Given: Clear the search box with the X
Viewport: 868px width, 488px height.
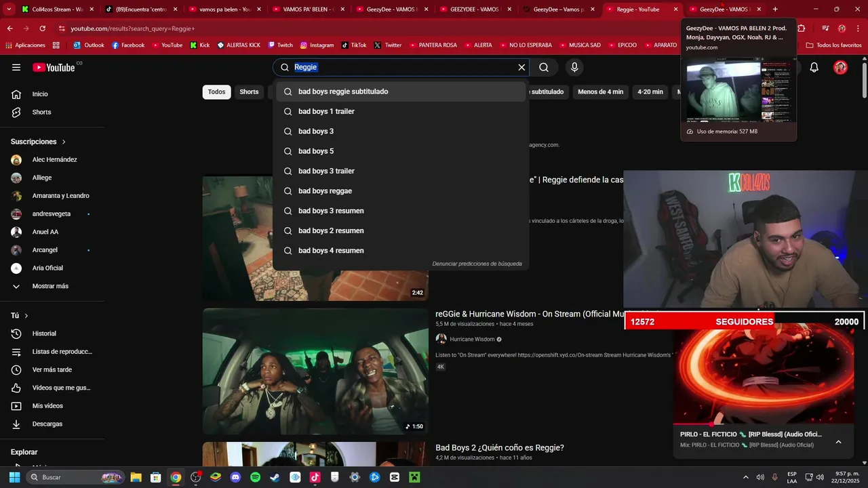Looking at the screenshot, I should (521, 67).
